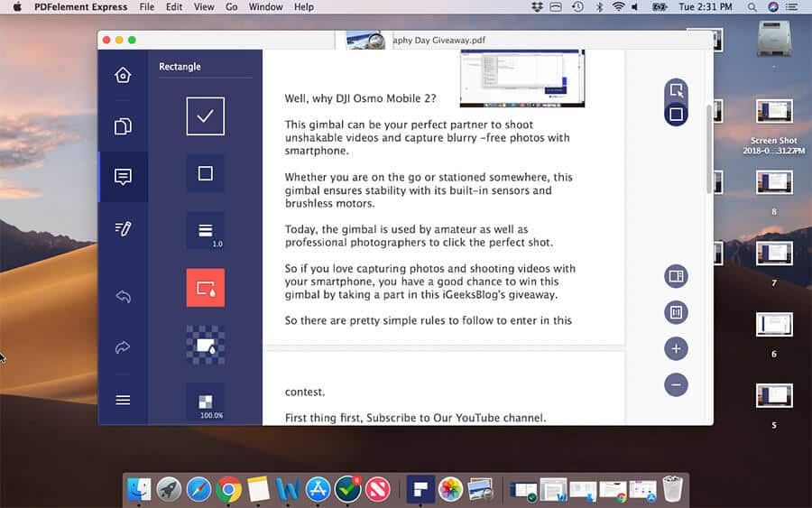
Task: Open the Pages panel icon
Action: pos(123,126)
